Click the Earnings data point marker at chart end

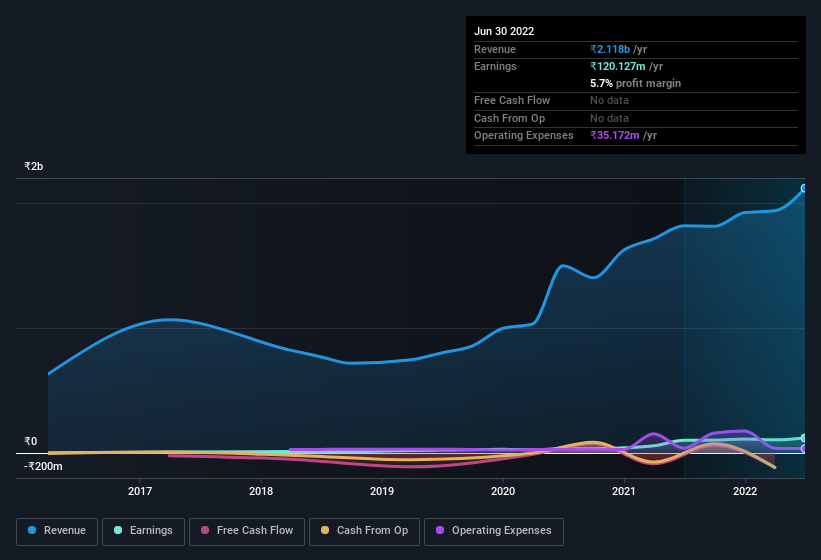pyautogui.click(x=804, y=438)
